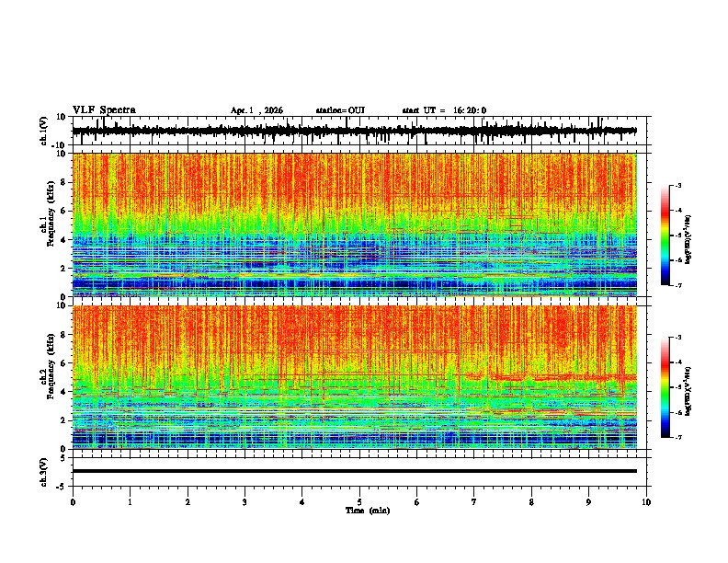This screenshot has width=728, height=563.
Task: Click the time axis tick label "0"
Action: coord(73,502)
